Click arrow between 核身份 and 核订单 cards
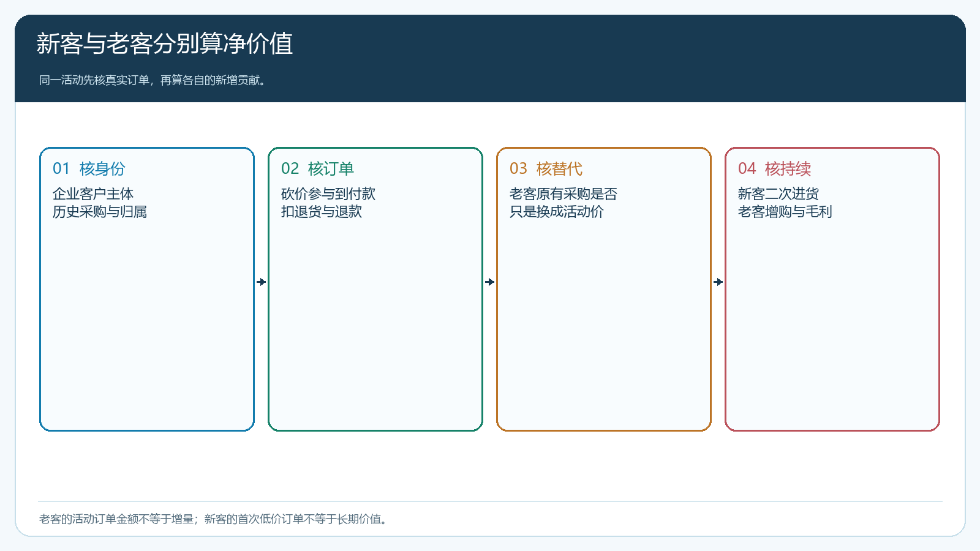980x551 pixels. click(x=262, y=282)
